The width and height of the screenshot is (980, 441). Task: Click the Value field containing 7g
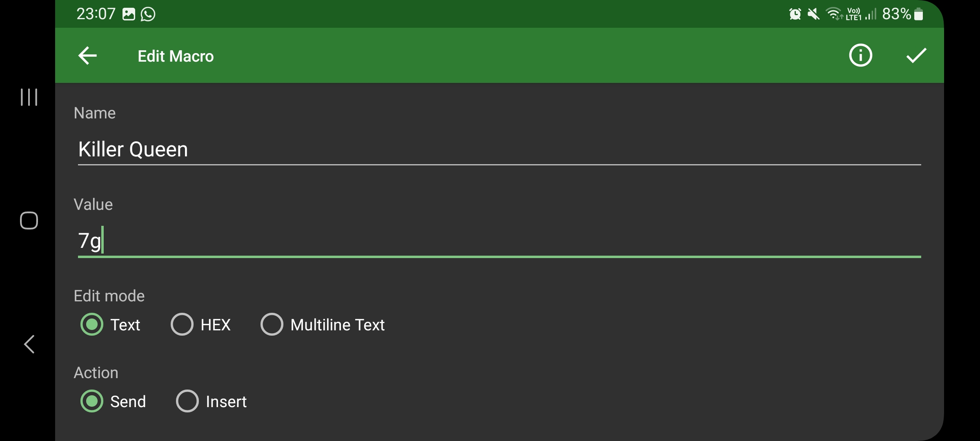click(x=498, y=241)
